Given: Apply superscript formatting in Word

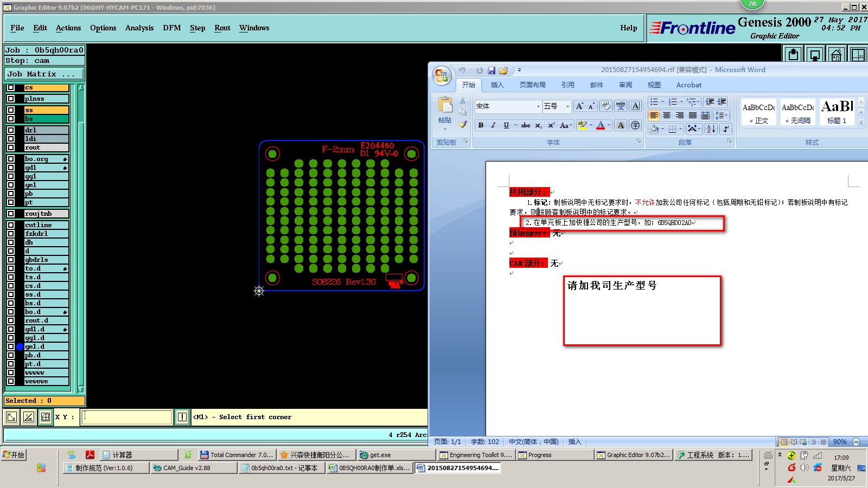Looking at the screenshot, I should [x=551, y=125].
